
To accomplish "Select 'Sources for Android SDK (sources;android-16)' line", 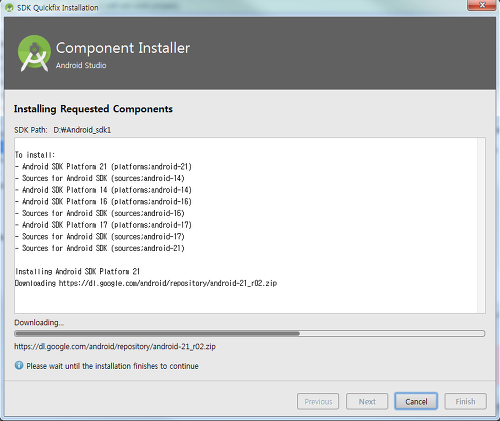I will coord(100,213).
